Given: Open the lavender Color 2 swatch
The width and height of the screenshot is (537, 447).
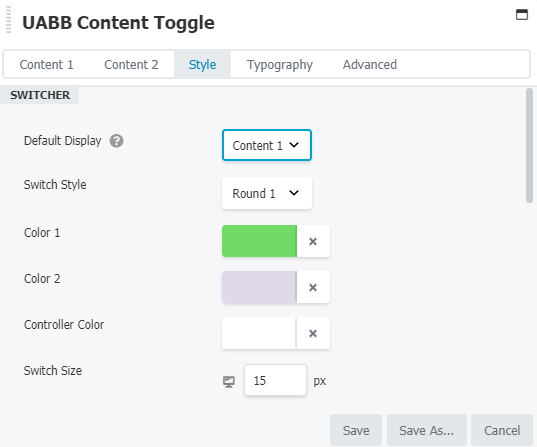Looking at the screenshot, I should pyautogui.click(x=259, y=287).
